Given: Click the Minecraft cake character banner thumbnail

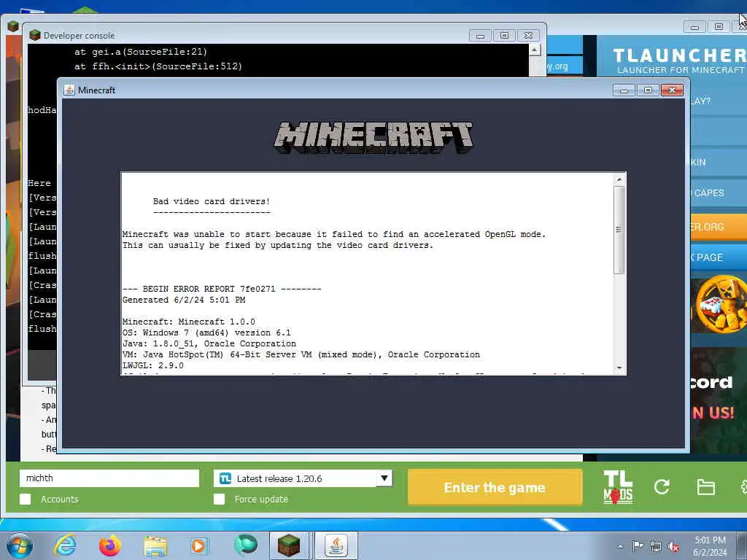Looking at the screenshot, I should [719, 305].
